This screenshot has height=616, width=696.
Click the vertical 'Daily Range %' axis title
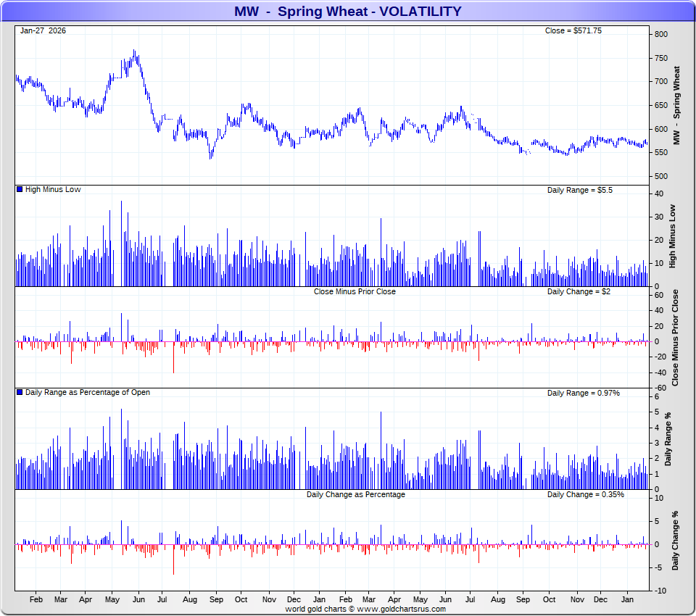pos(668,439)
